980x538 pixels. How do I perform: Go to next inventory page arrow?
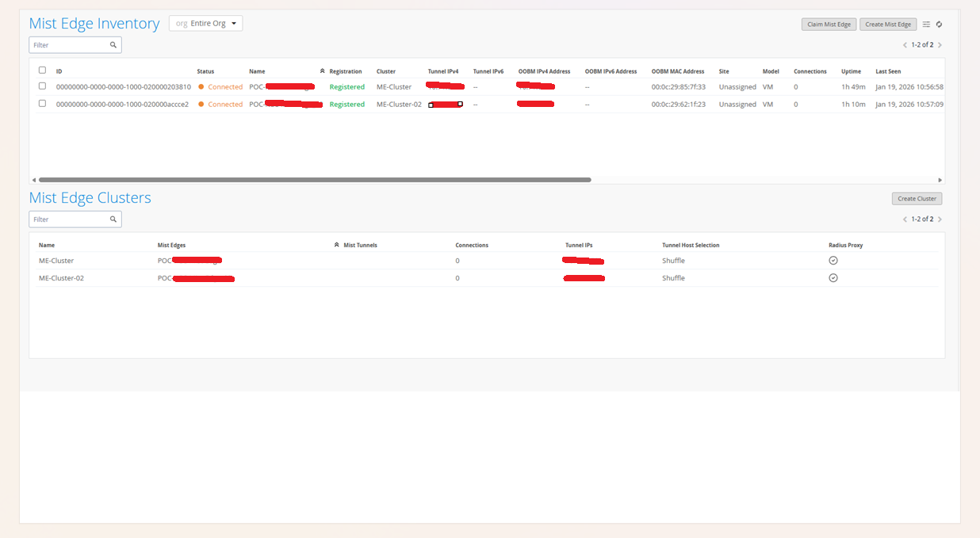tap(940, 45)
